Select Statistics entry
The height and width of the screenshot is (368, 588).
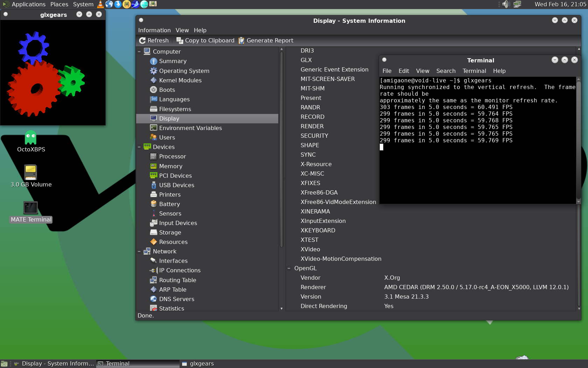pos(171,308)
